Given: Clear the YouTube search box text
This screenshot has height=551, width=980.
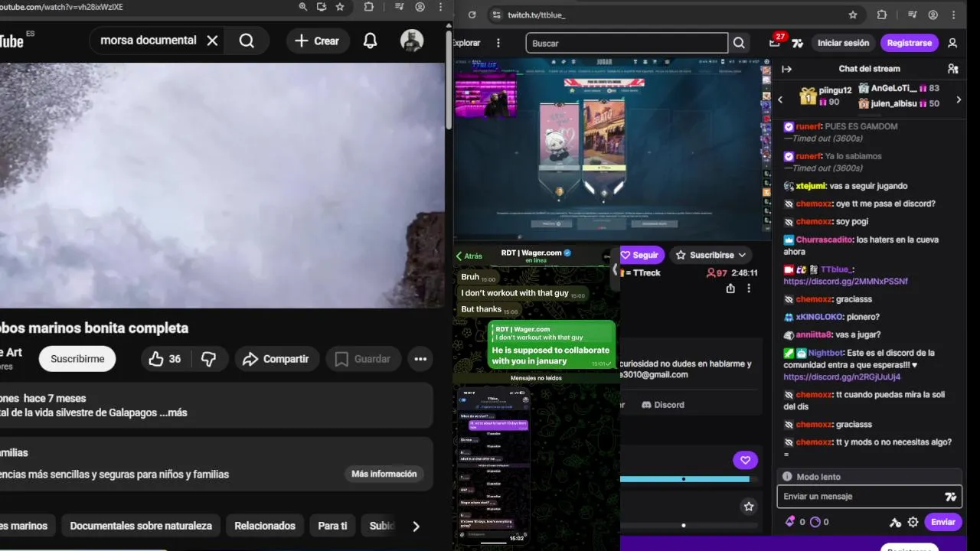Looking at the screenshot, I should [x=213, y=41].
